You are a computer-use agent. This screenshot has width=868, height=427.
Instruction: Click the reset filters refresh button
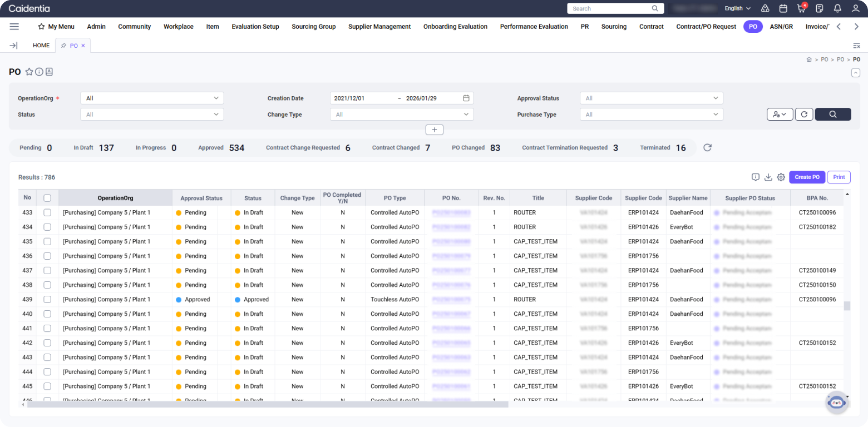(x=803, y=114)
